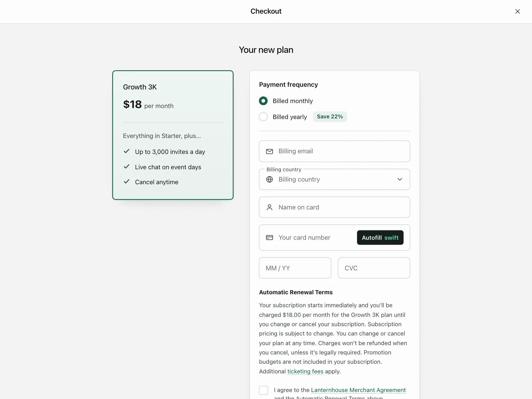Screen dimensions: 532x399
Task: Click into the MM / YY expiry field
Action: [295, 268]
